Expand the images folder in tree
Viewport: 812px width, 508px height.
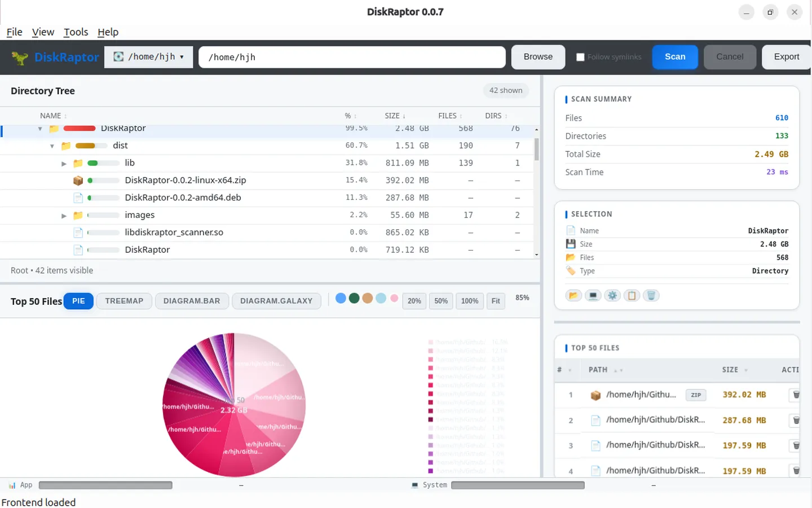(64, 216)
